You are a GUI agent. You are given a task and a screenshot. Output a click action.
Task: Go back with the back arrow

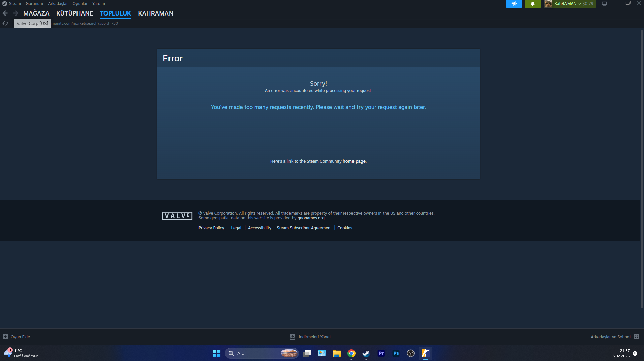tap(5, 13)
